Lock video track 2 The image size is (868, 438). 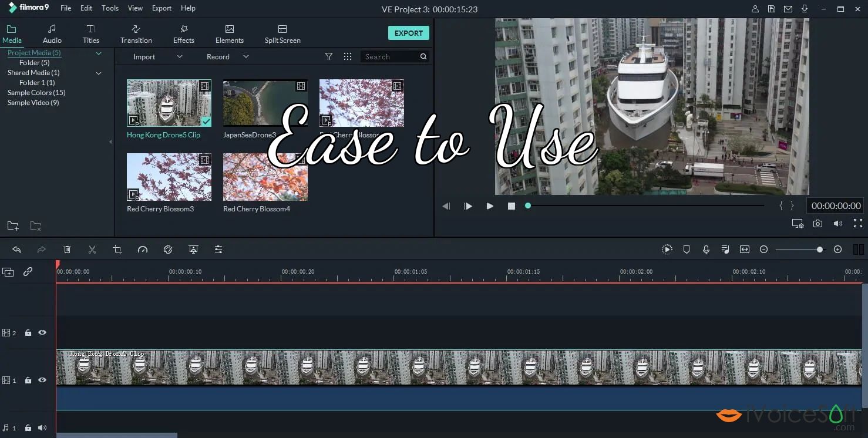(28, 332)
